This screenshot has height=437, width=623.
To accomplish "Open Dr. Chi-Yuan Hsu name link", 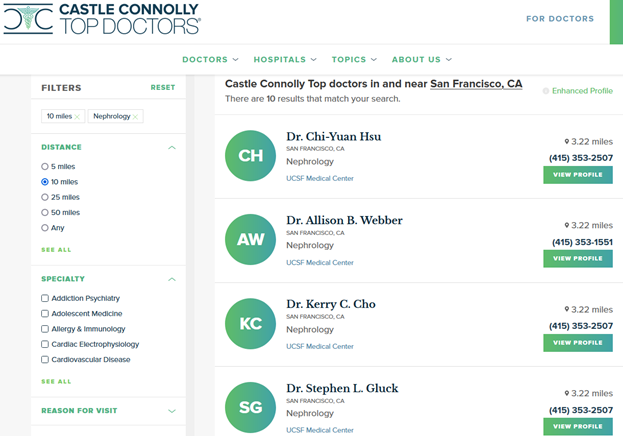I will [333, 137].
